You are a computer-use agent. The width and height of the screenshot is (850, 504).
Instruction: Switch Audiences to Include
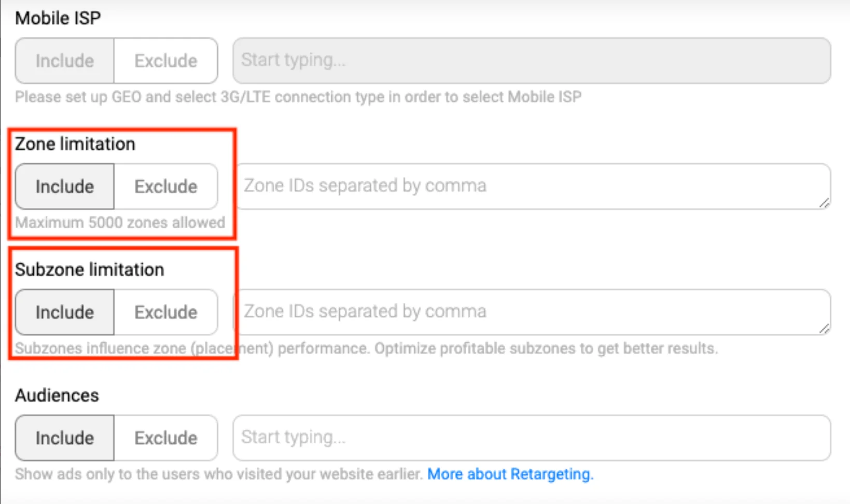pos(65,438)
